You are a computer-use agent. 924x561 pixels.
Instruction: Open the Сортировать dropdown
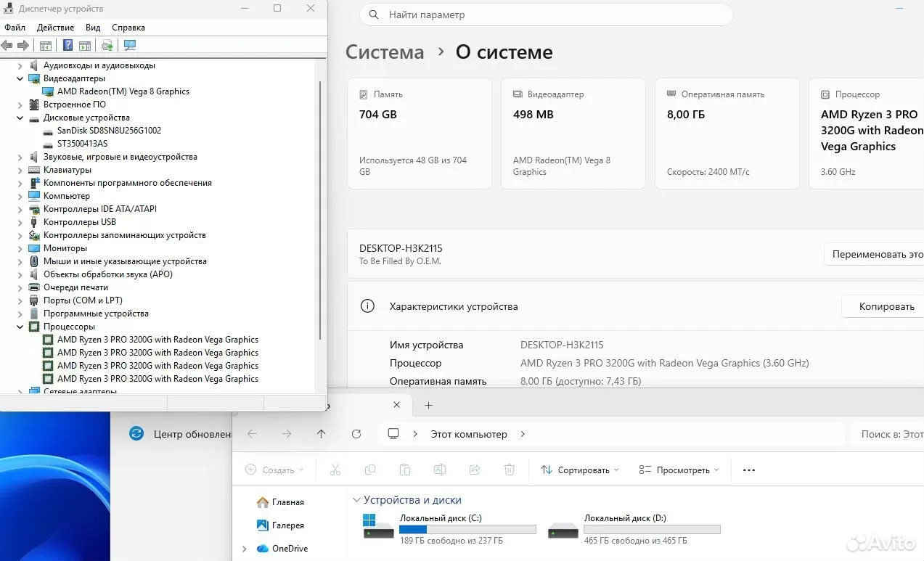pos(580,470)
